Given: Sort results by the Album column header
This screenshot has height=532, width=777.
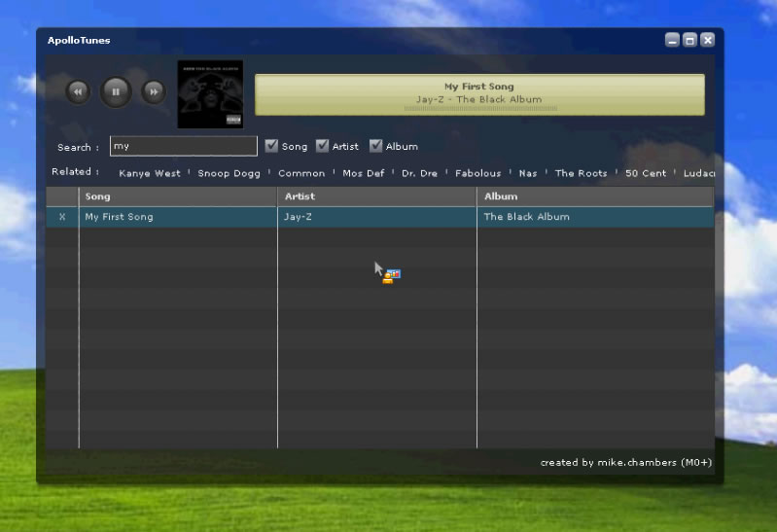Looking at the screenshot, I should coord(595,196).
